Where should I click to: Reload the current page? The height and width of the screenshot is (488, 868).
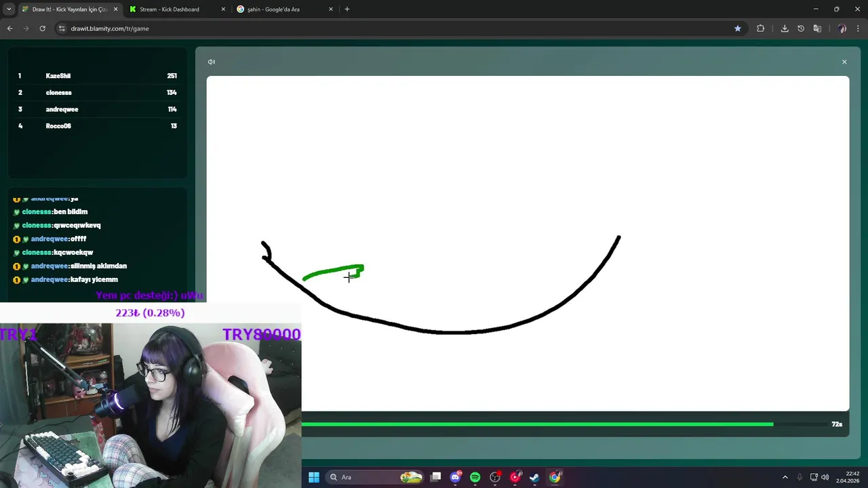tap(42, 28)
